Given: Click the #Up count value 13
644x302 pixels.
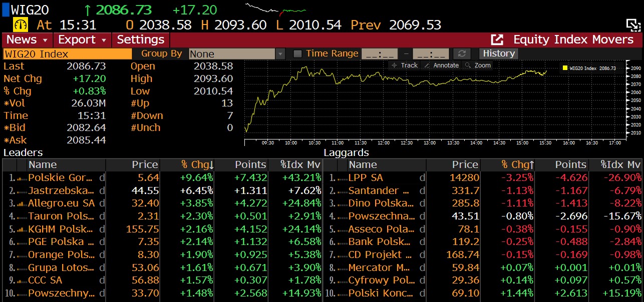Looking at the screenshot, I should click(227, 103).
